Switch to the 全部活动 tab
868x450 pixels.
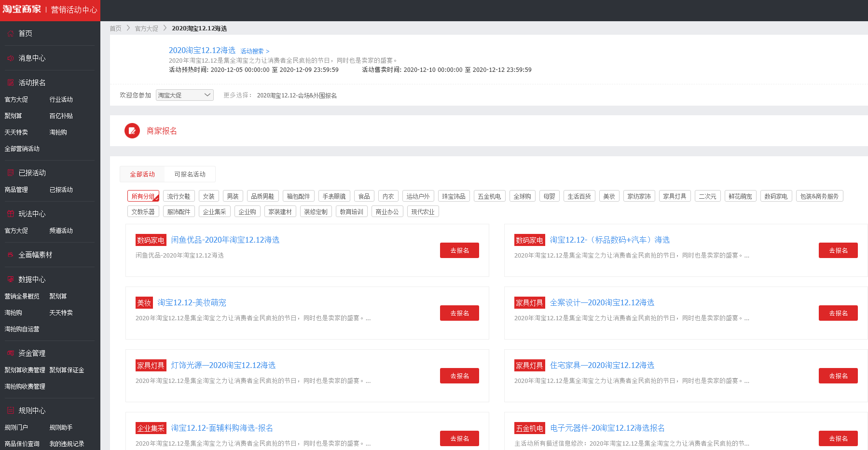[142, 174]
